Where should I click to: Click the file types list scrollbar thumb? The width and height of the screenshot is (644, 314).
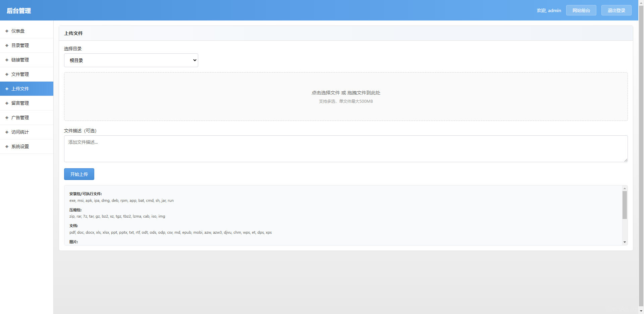click(x=625, y=205)
